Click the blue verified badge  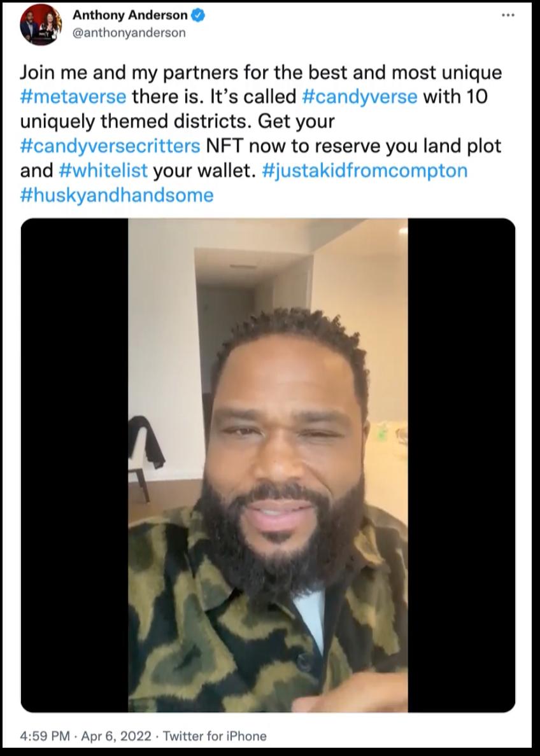tap(199, 15)
